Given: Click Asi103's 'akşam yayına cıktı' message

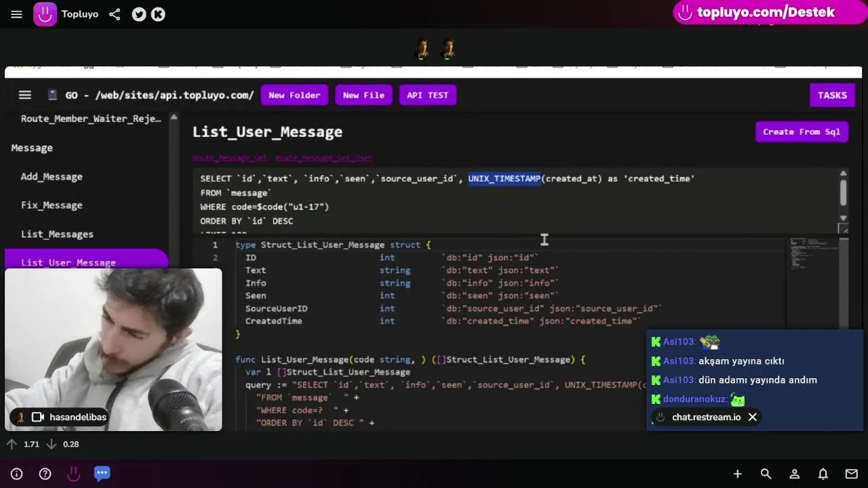Looking at the screenshot, I should coord(741,361).
